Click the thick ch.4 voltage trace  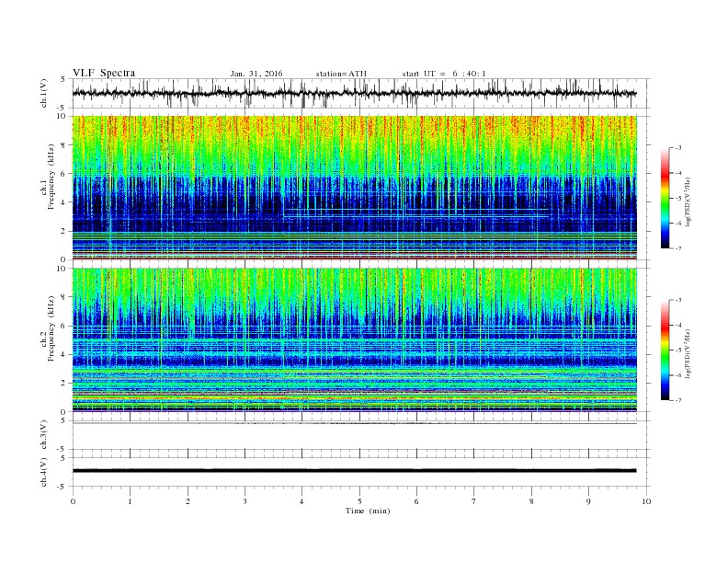pyautogui.click(x=354, y=471)
